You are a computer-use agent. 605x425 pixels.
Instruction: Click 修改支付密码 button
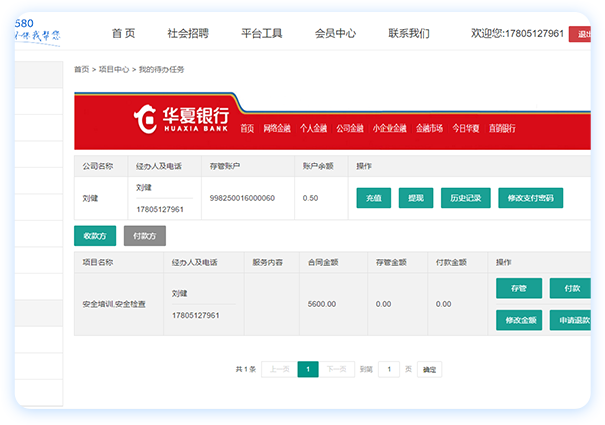click(531, 198)
